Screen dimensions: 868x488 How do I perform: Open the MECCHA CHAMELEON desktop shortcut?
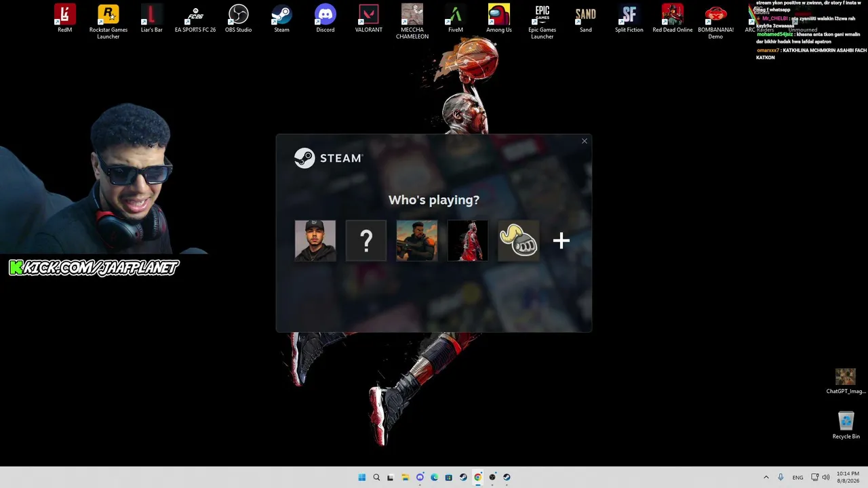pos(412,22)
